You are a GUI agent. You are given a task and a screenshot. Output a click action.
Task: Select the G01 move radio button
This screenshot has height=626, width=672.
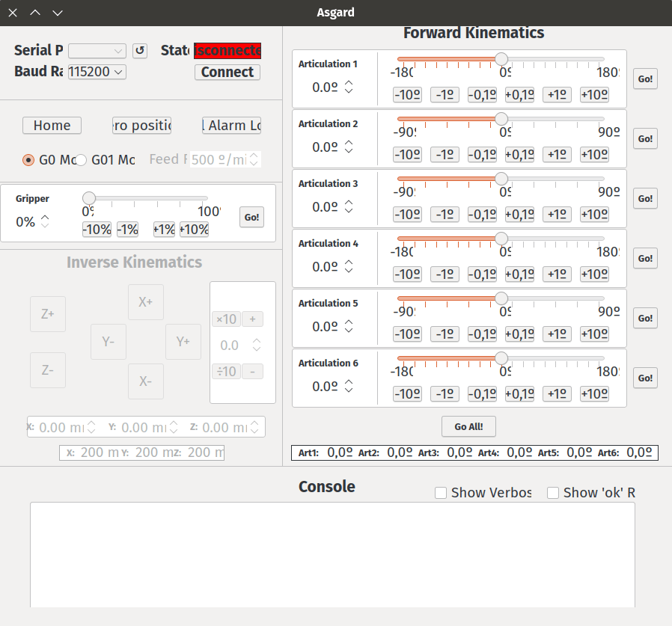(x=81, y=160)
